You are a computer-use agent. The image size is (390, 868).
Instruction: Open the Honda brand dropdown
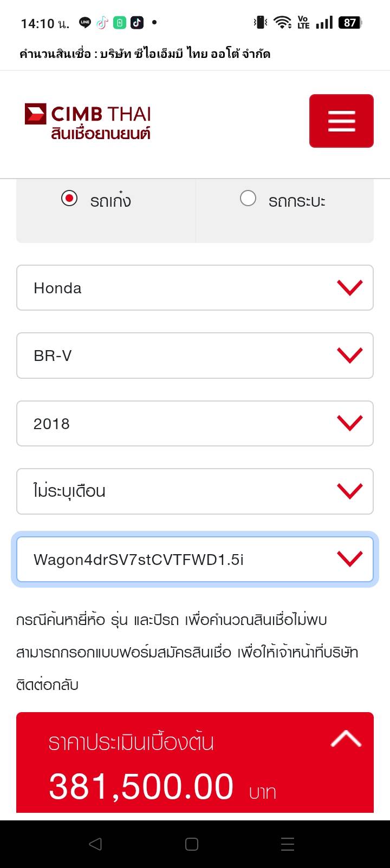coord(195,288)
